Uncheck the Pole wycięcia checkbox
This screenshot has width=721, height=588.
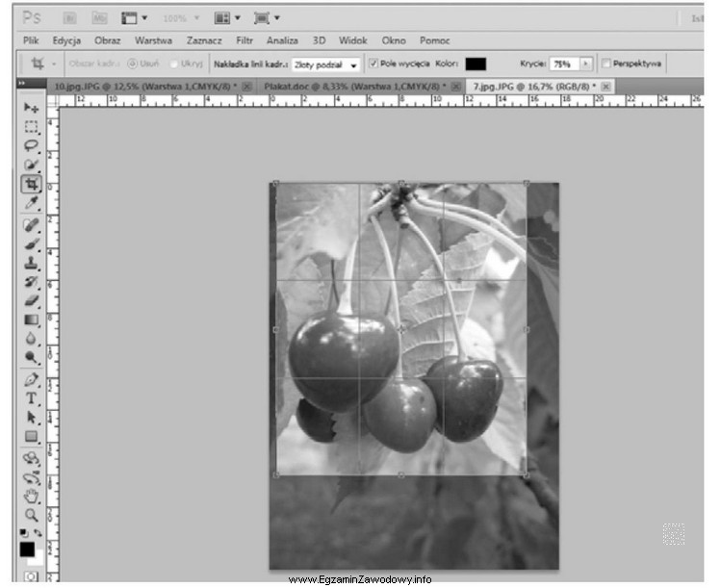pyautogui.click(x=373, y=64)
